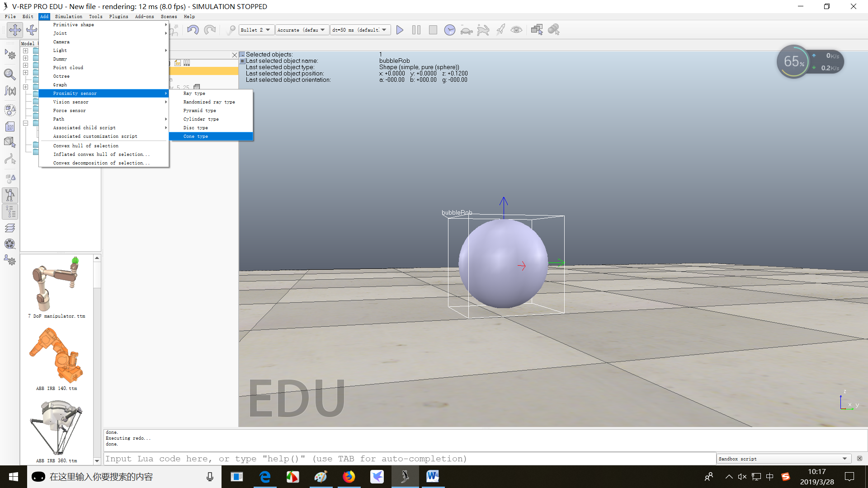
Task: Open the dt=50 ms time step dropdown
Action: pos(359,30)
